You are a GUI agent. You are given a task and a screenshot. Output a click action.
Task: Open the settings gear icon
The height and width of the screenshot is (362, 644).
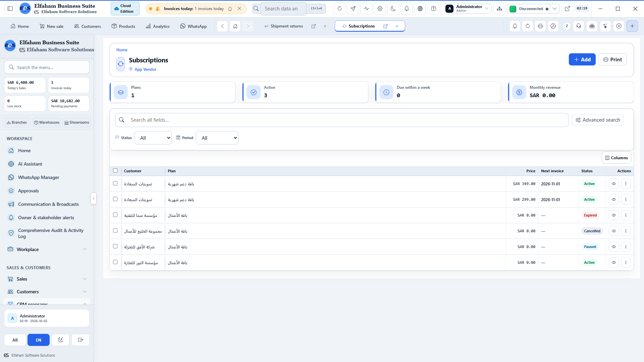pos(380,9)
